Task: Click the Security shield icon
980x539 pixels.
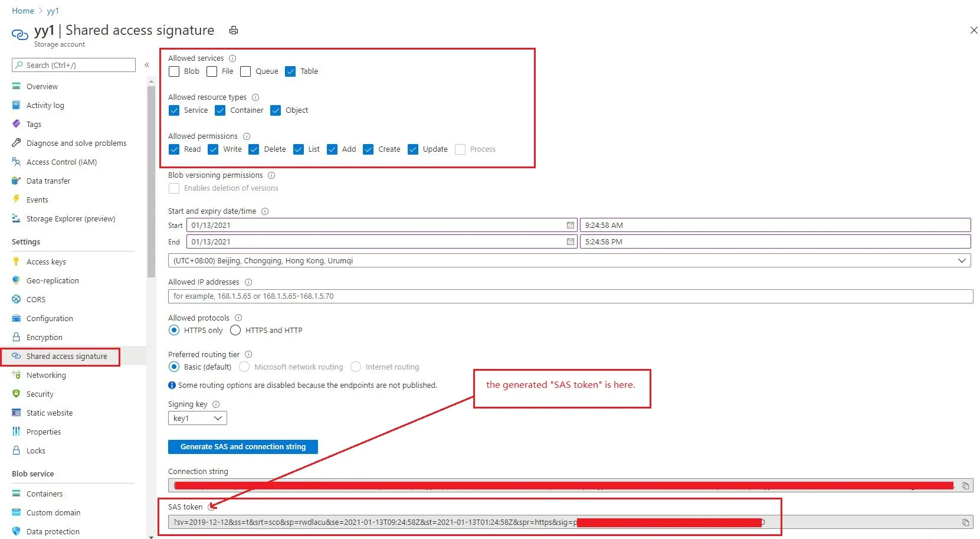Action: [17, 394]
